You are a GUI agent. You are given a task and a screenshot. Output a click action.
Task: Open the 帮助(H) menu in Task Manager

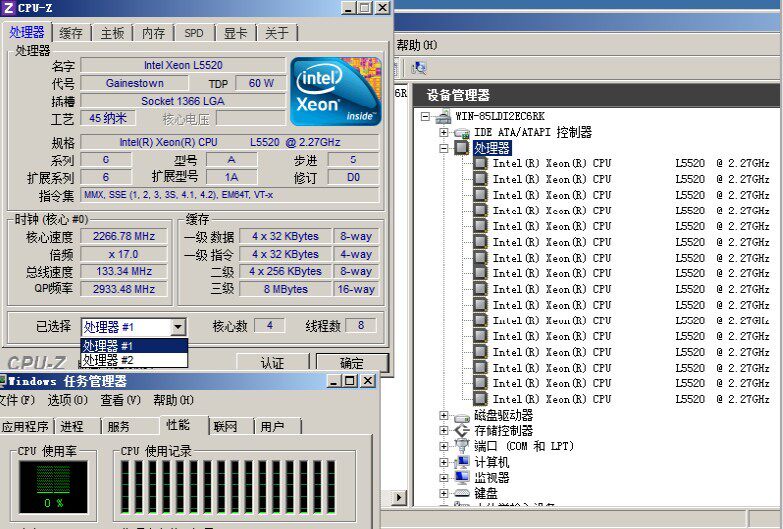(x=173, y=400)
